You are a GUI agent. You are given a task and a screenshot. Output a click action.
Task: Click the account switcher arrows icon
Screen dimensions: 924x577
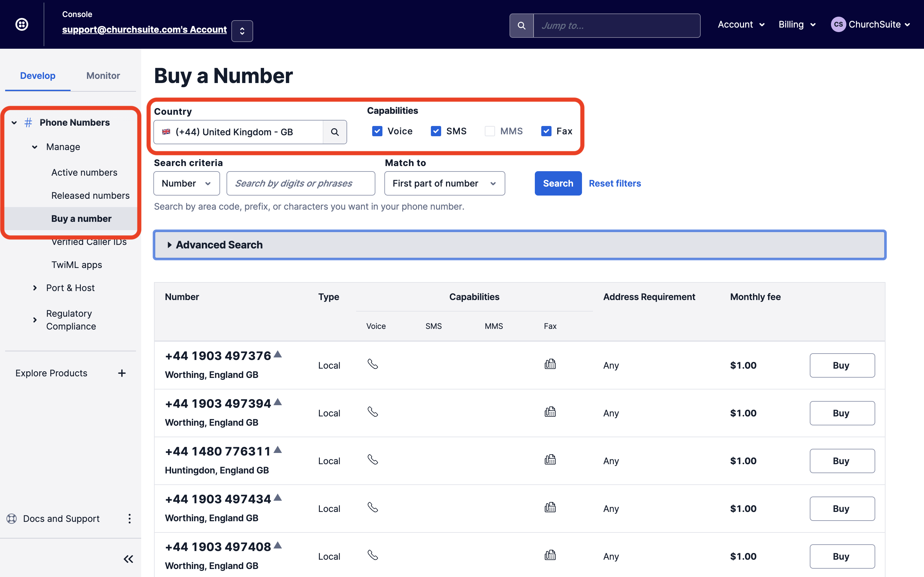click(242, 31)
